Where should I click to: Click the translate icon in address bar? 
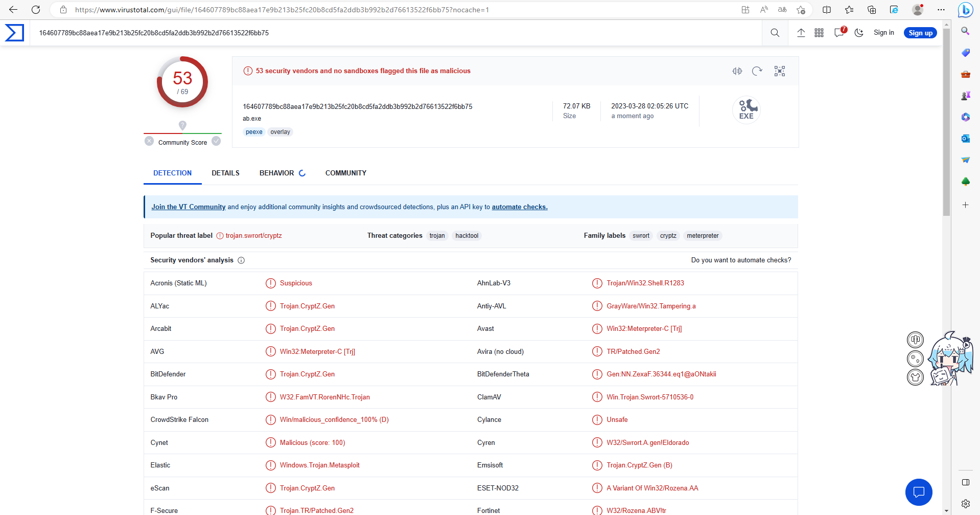[x=782, y=10]
